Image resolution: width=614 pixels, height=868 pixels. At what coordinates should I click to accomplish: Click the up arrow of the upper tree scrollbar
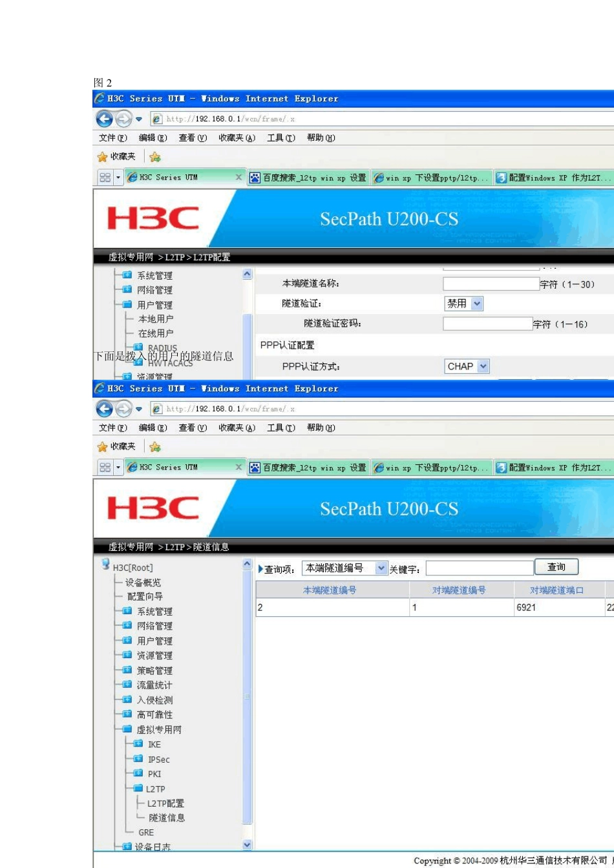pos(247,274)
